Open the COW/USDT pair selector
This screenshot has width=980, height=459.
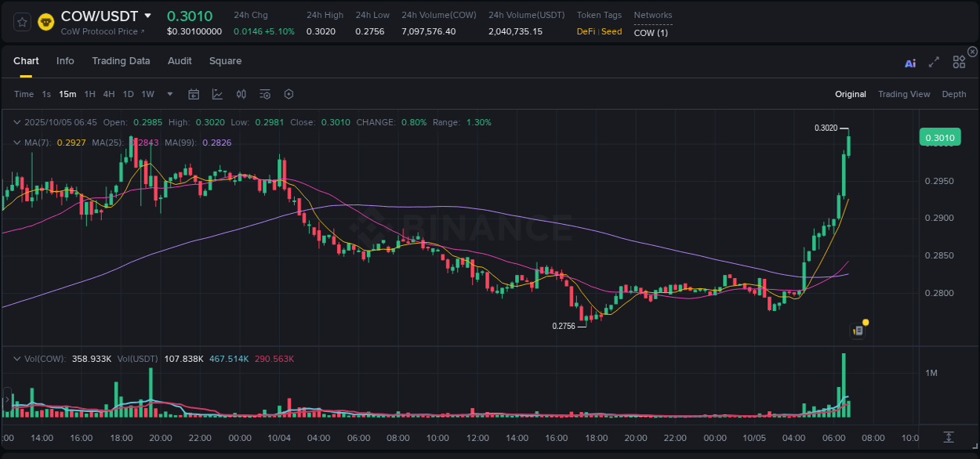(x=100, y=15)
